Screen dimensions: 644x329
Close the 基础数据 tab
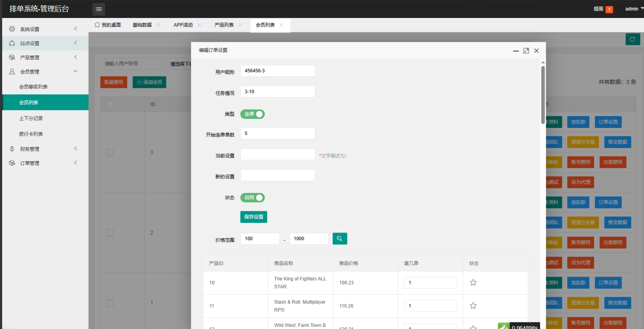(158, 25)
